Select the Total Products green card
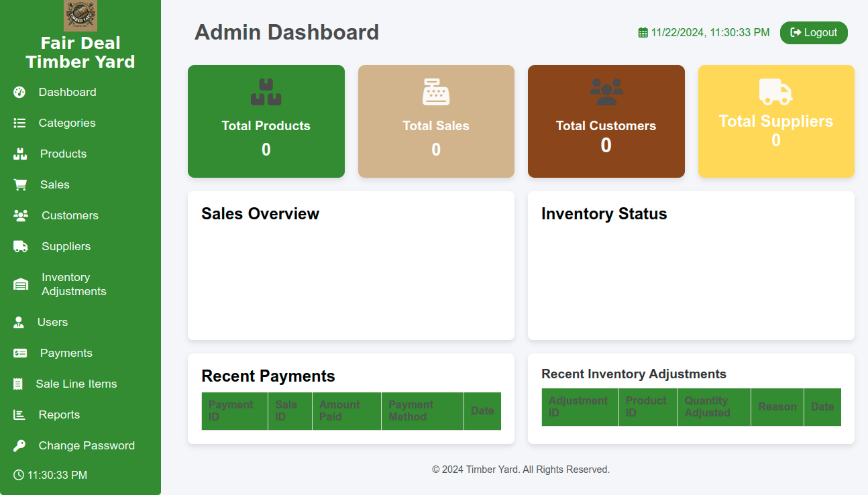Viewport: 868px width, 495px height. coord(266,121)
